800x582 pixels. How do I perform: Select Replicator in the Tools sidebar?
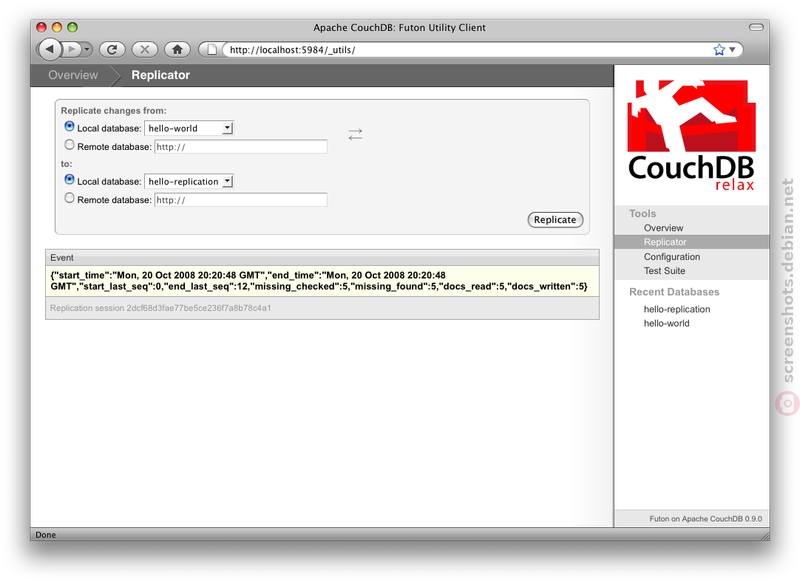(x=665, y=242)
